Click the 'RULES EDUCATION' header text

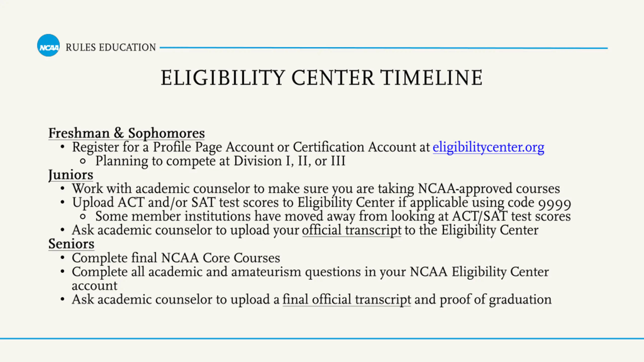coord(111,48)
